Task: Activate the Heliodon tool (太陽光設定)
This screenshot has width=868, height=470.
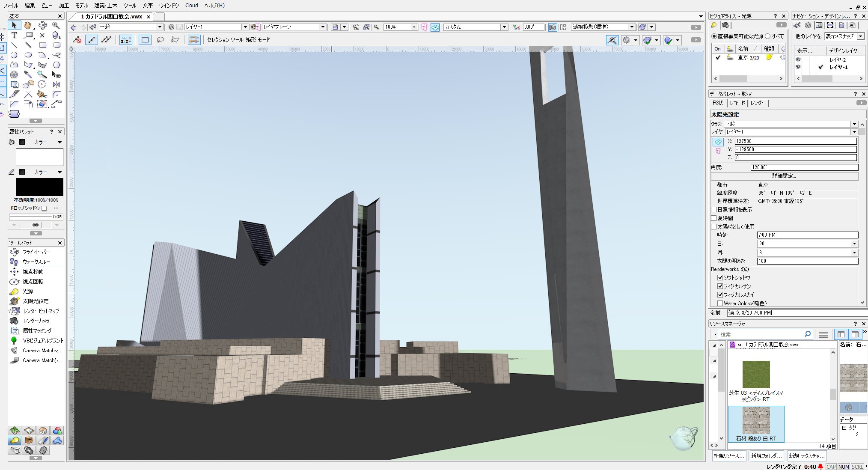Action: click(x=35, y=301)
